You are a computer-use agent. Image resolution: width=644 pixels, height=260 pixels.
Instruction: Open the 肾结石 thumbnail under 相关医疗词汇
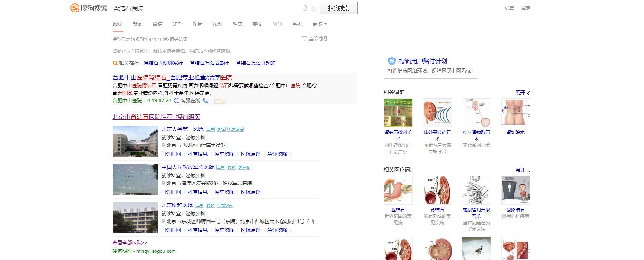click(437, 190)
